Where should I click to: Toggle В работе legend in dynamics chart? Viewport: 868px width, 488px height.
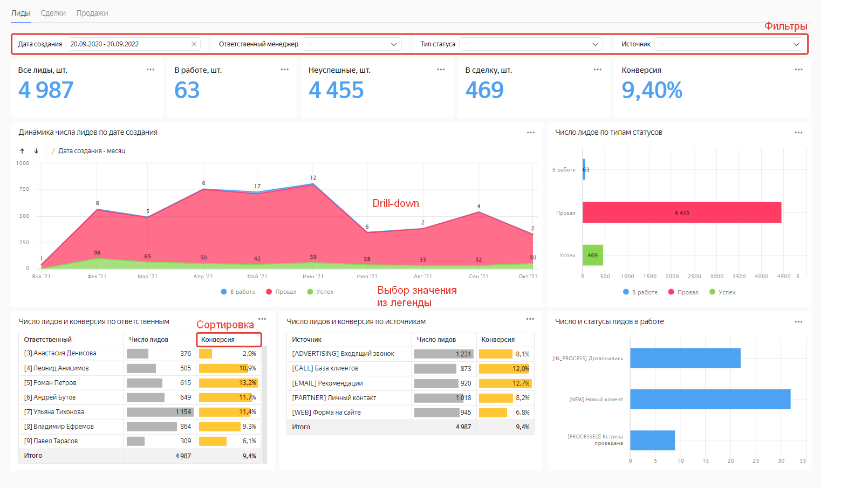(x=238, y=292)
